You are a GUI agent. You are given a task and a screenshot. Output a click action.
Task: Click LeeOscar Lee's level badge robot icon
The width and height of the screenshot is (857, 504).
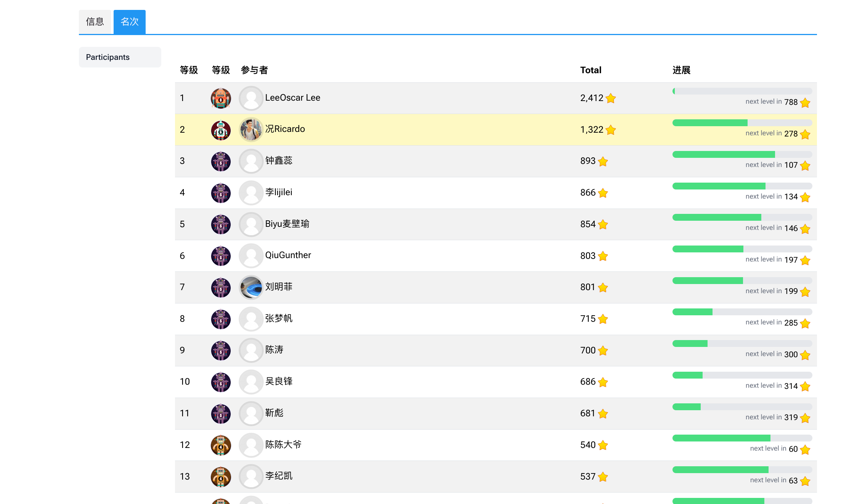pos(221,98)
